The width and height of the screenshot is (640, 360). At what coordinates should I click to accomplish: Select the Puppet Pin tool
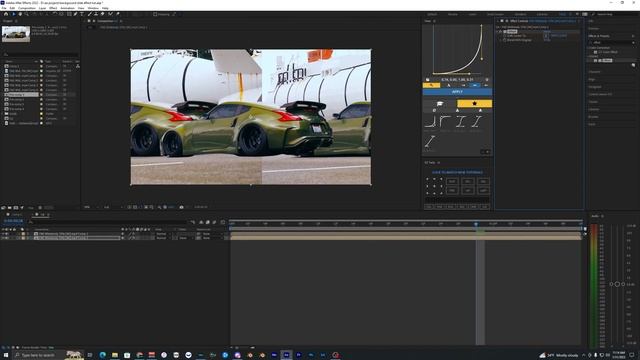118,14
